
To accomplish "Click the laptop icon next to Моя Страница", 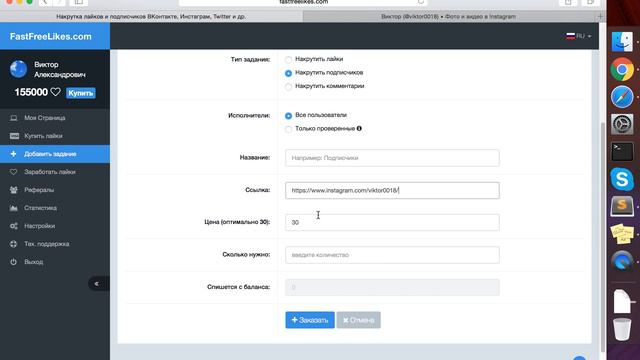I will 13,118.
